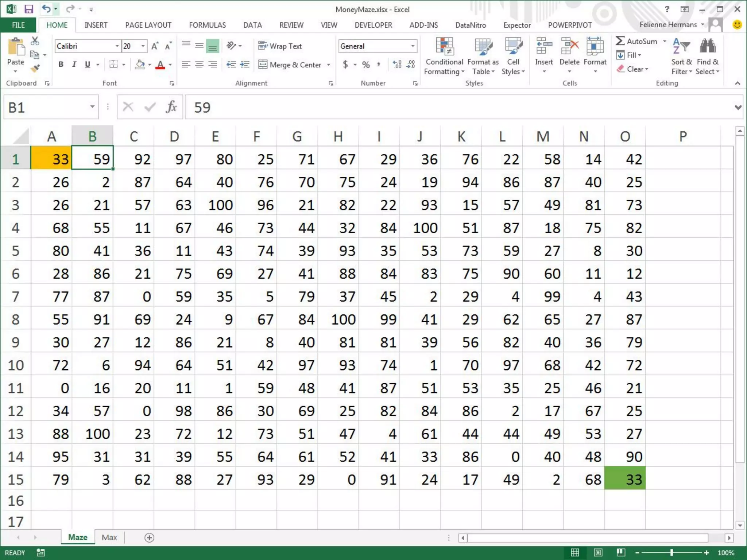Click the Increase Font Size icon
This screenshot has width=747, height=560.
click(x=155, y=46)
